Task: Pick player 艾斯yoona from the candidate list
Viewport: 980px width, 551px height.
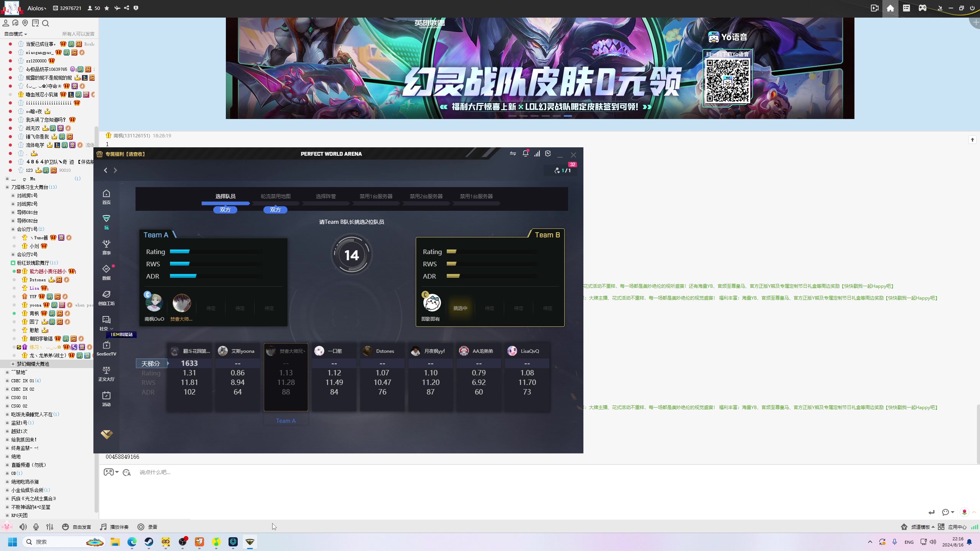Action: 238,377
